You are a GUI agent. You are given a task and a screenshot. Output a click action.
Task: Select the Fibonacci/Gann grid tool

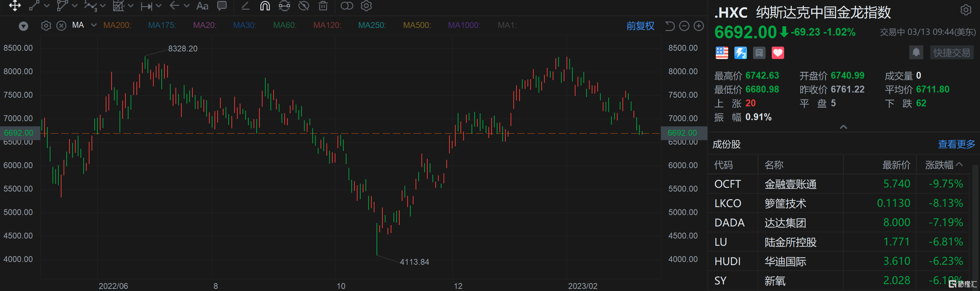pos(119,6)
